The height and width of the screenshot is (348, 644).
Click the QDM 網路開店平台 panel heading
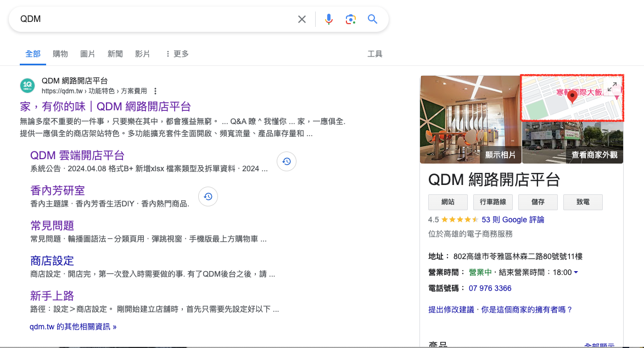[x=494, y=180]
